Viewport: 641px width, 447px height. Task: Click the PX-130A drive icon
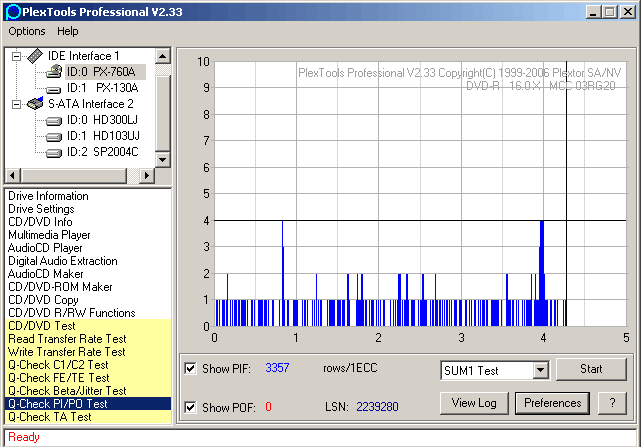tap(53, 88)
